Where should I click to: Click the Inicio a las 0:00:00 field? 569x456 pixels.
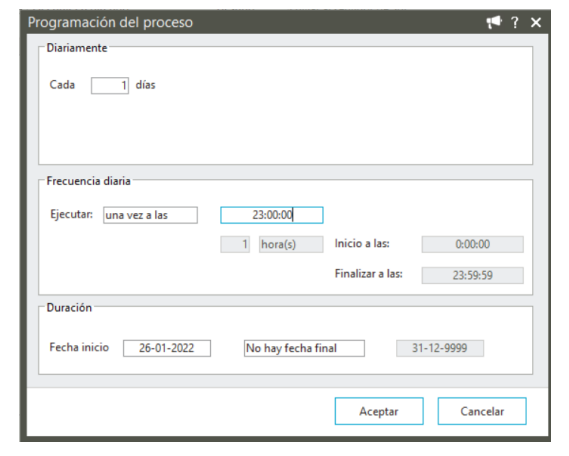tap(472, 244)
